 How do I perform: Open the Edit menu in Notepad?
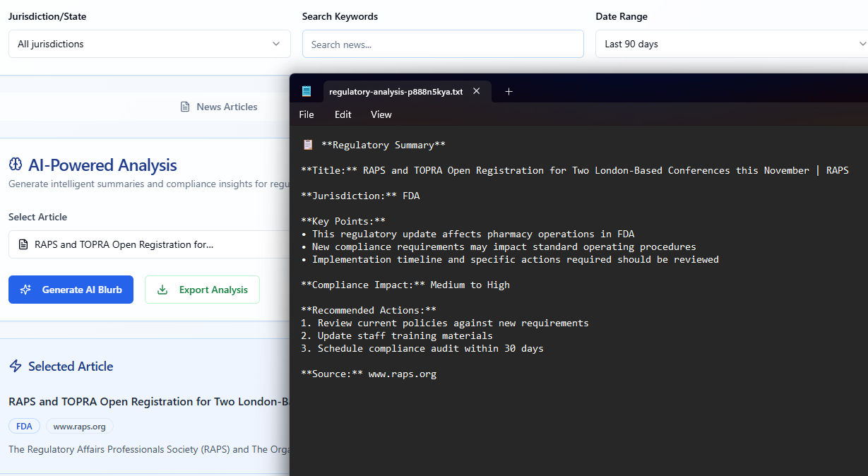[x=343, y=114]
